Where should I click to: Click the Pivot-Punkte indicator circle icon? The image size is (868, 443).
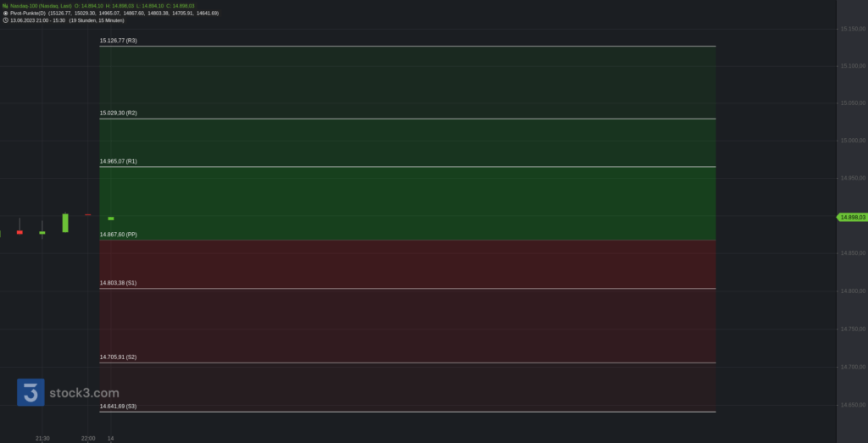pos(5,13)
